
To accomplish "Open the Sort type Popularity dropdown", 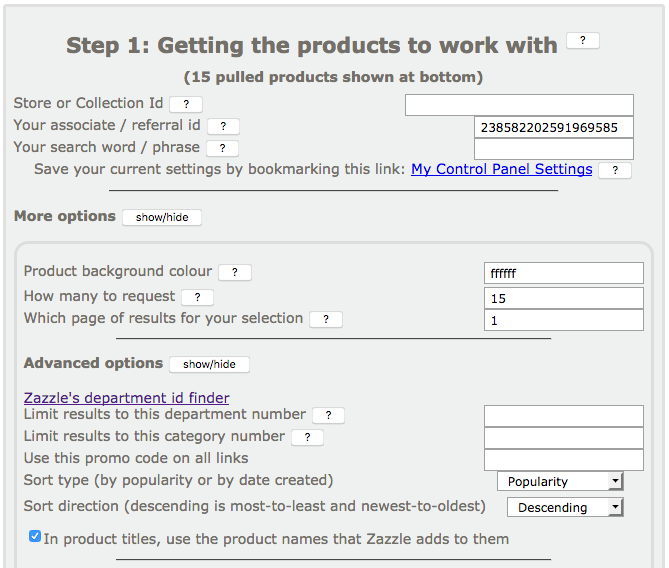I will coord(559,482).
